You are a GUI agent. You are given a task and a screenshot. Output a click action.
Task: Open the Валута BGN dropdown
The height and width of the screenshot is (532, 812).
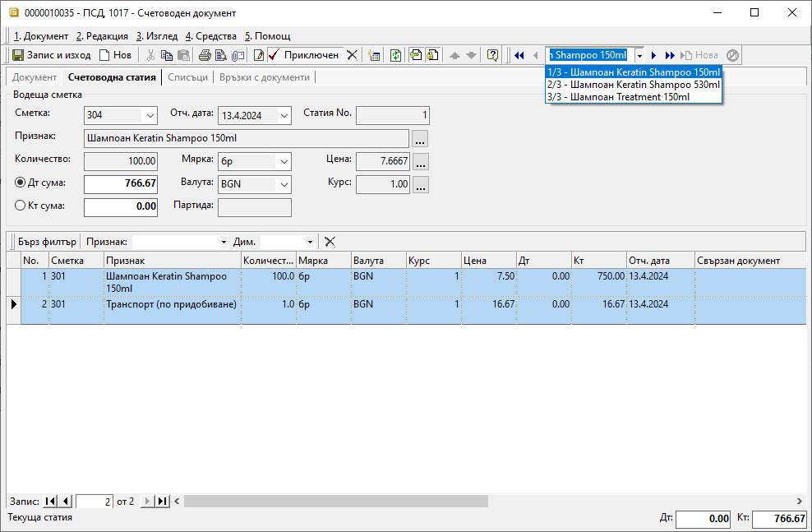coord(284,184)
